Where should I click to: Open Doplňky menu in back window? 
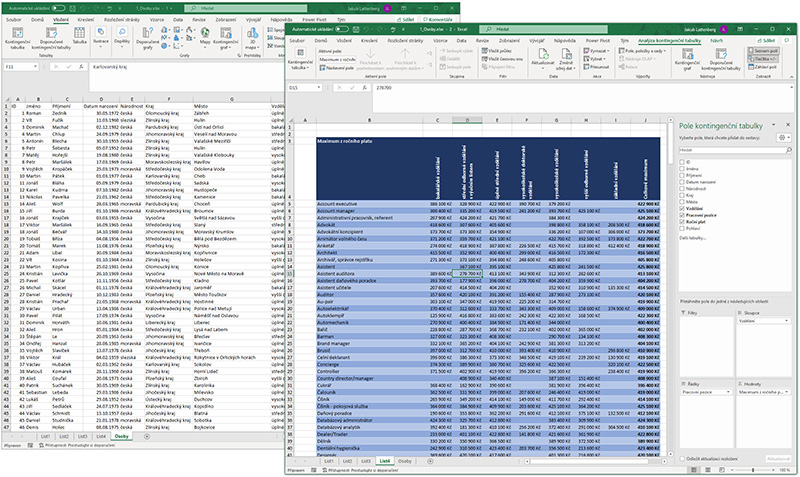[x=122, y=37]
